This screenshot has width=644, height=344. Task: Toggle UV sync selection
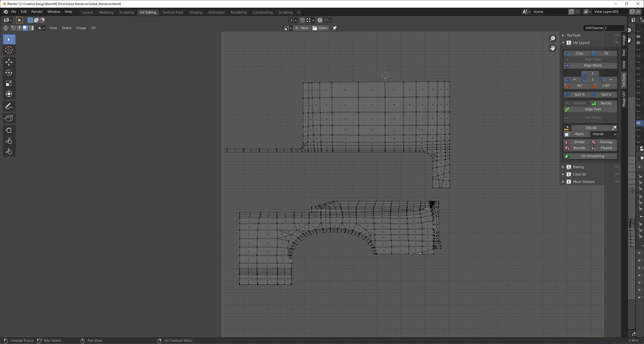click(x=5, y=28)
